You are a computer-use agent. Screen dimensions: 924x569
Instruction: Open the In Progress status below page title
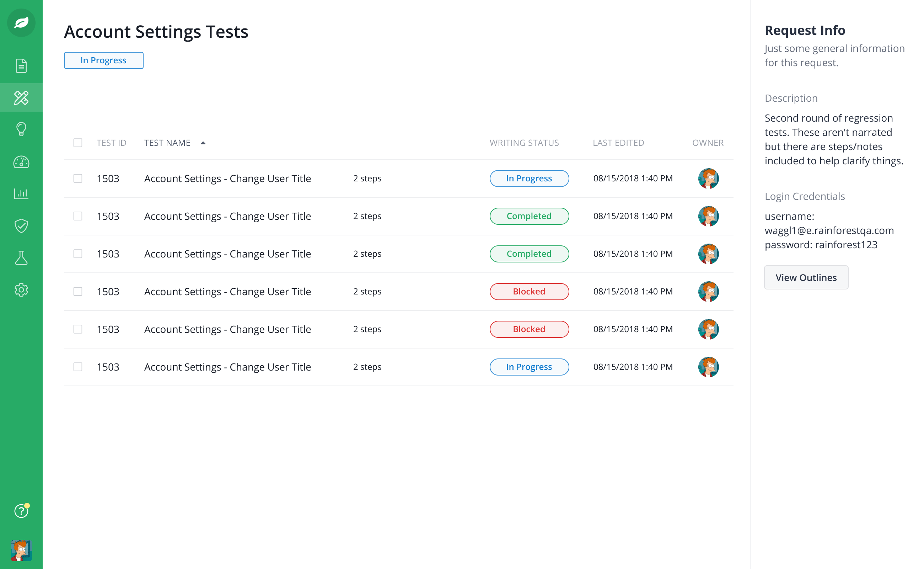[x=103, y=60]
